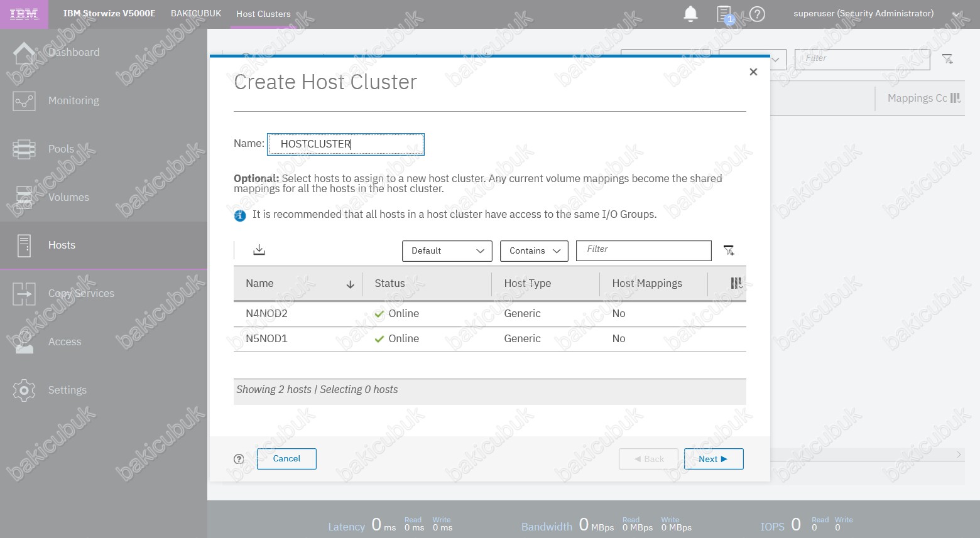
Task: Click the Bandwidth readout in the footer
Action: pos(606,525)
